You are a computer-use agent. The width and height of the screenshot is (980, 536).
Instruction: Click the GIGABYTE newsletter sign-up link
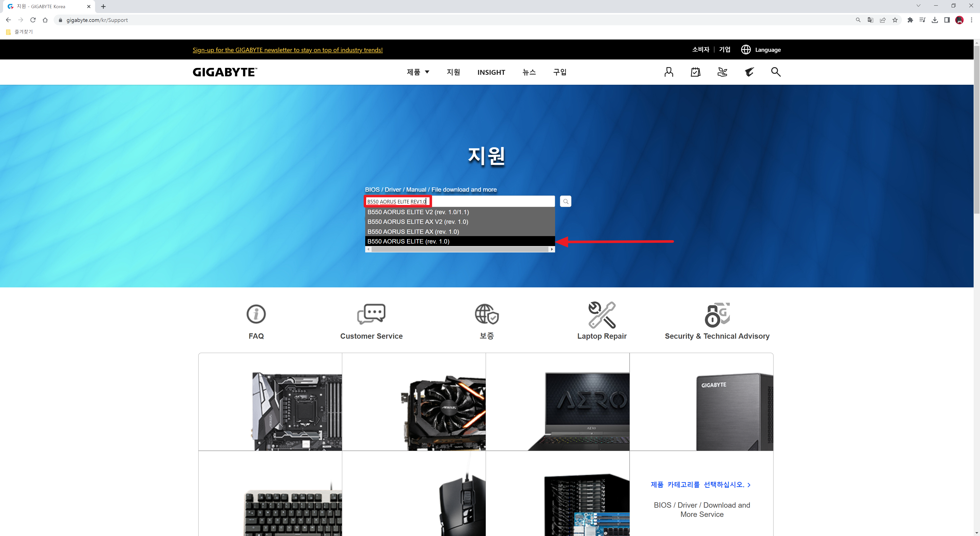287,50
